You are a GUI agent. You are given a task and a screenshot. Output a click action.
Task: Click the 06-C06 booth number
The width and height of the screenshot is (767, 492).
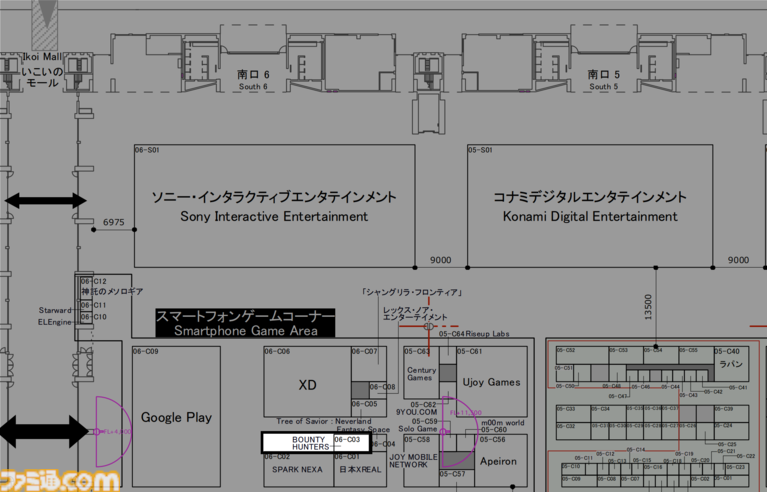pyautogui.click(x=277, y=351)
